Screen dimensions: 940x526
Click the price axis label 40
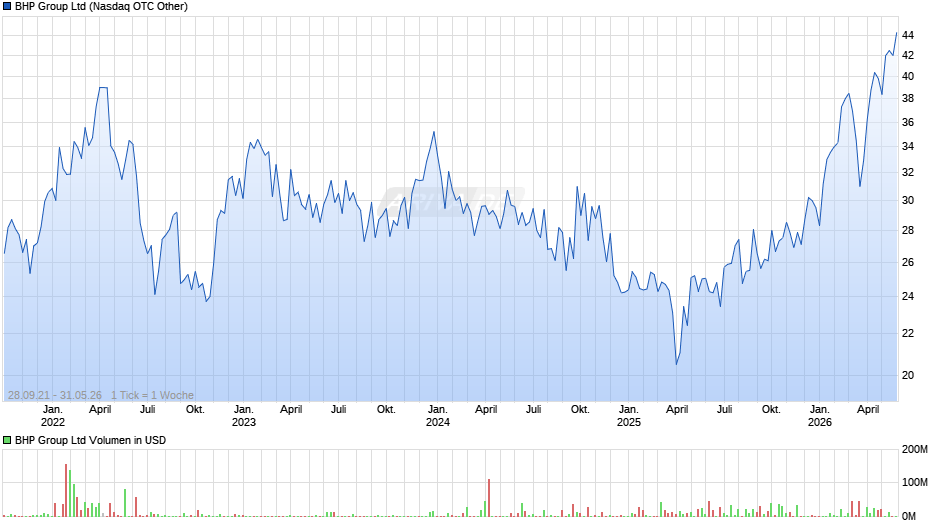tap(908, 76)
